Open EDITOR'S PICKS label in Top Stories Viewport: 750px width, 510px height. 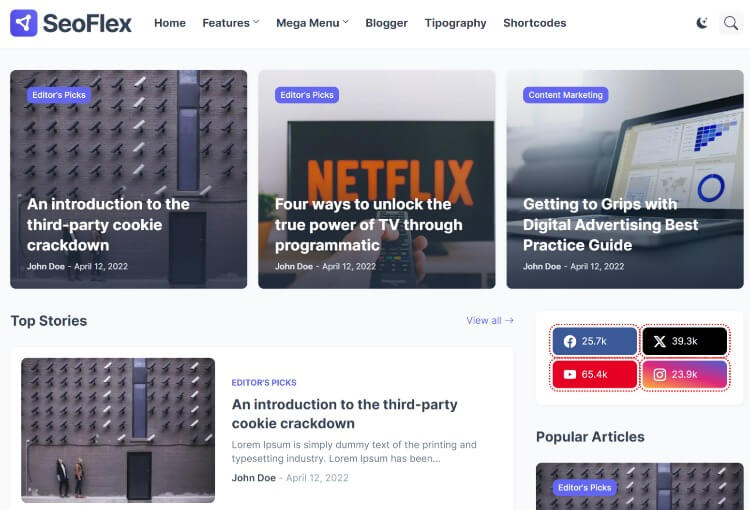tap(264, 383)
